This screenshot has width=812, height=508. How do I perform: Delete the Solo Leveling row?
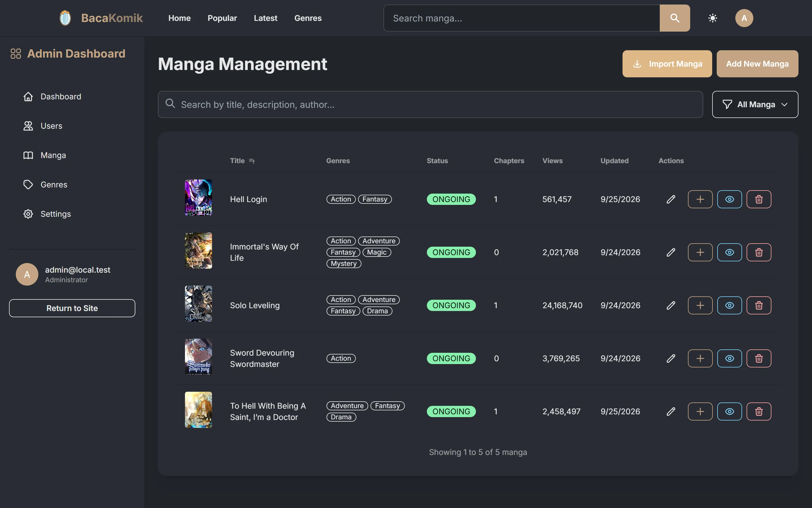pos(759,305)
